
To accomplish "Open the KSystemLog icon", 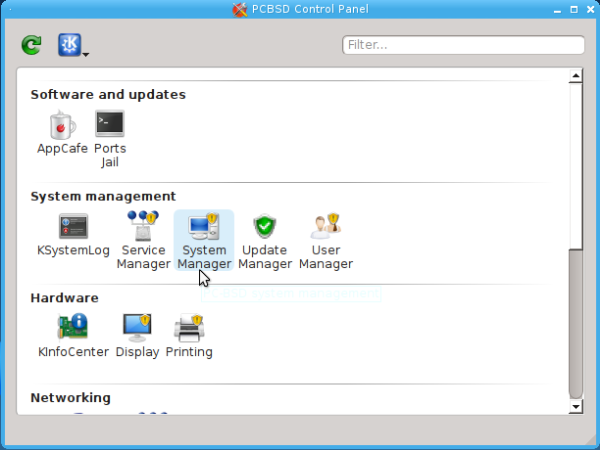I will coord(73,226).
